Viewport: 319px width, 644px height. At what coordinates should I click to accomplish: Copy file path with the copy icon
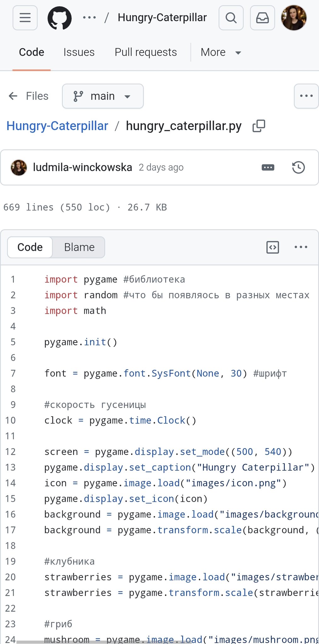(259, 126)
